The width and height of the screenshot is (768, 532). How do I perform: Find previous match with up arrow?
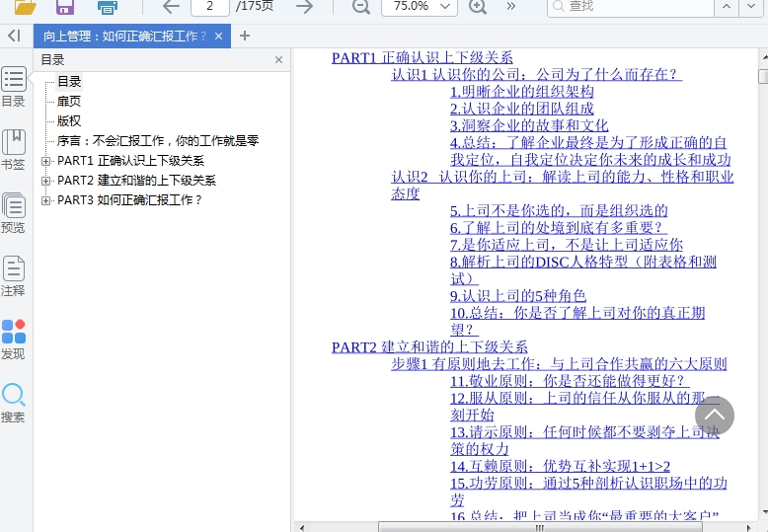pyautogui.click(x=727, y=7)
